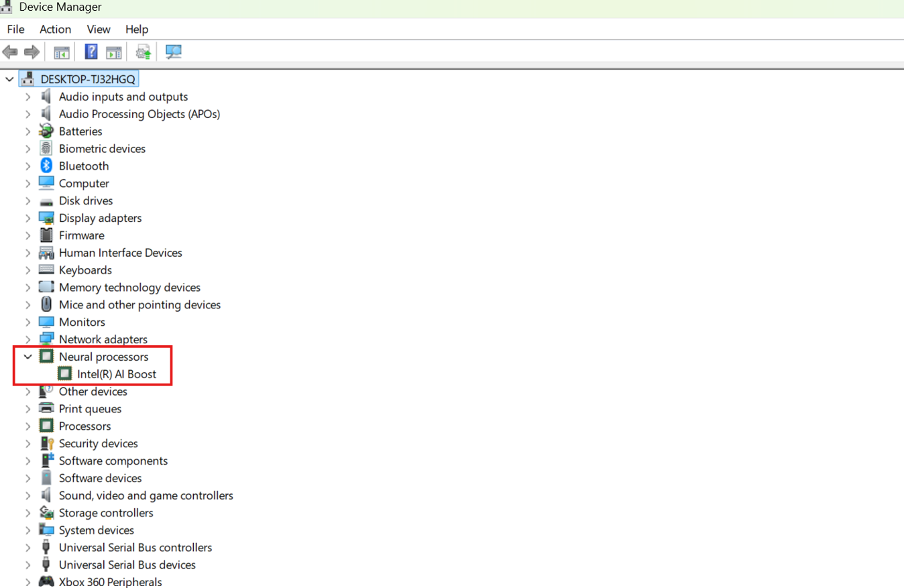Open the File menu
904x588 pixels.
[15, 30]
